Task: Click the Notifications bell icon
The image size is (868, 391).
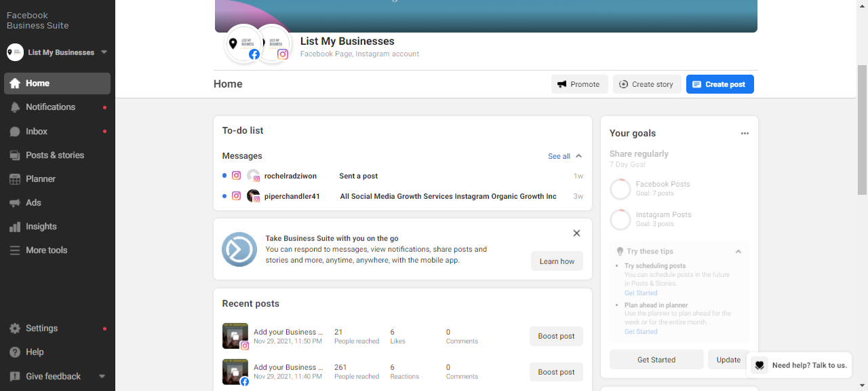Action: [x=14, y=107]
